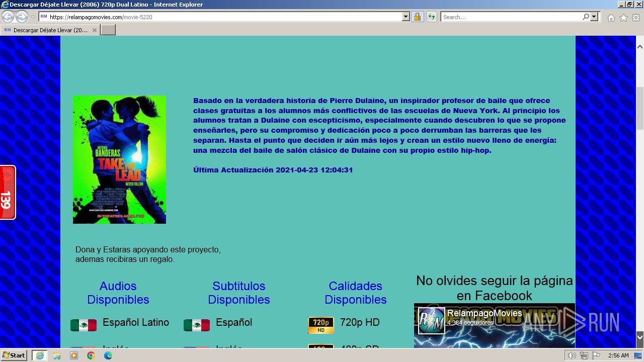Click the Action Center flag icon
The height and width of the screenshot is (362, 644).
coord(596,355)
